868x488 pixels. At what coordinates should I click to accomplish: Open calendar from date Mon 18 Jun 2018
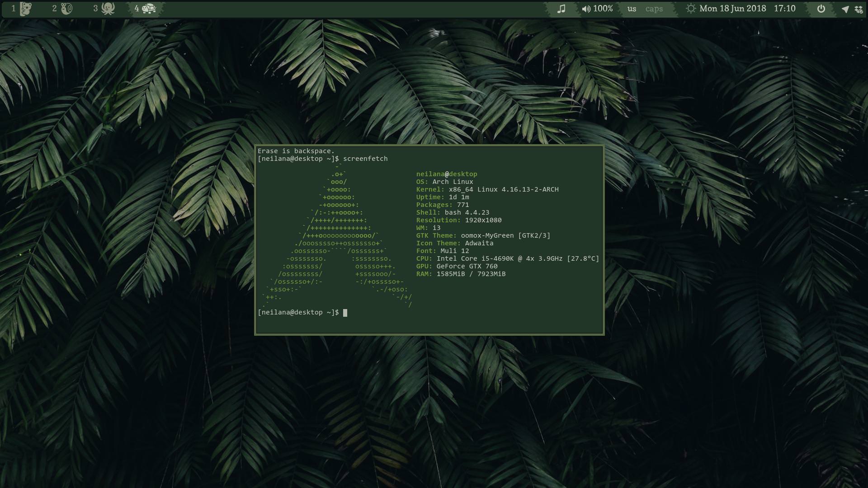(x=732, y=9)
